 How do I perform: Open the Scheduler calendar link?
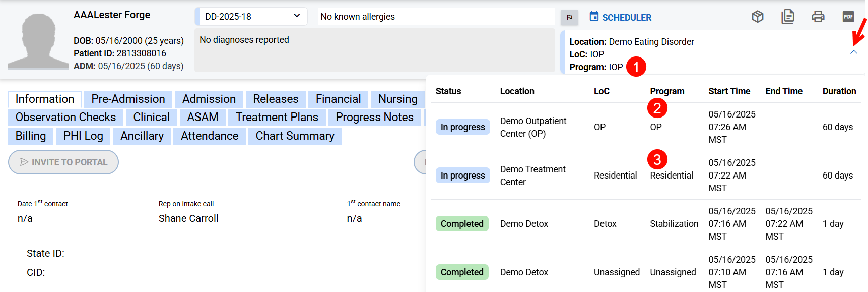(620, 17)
